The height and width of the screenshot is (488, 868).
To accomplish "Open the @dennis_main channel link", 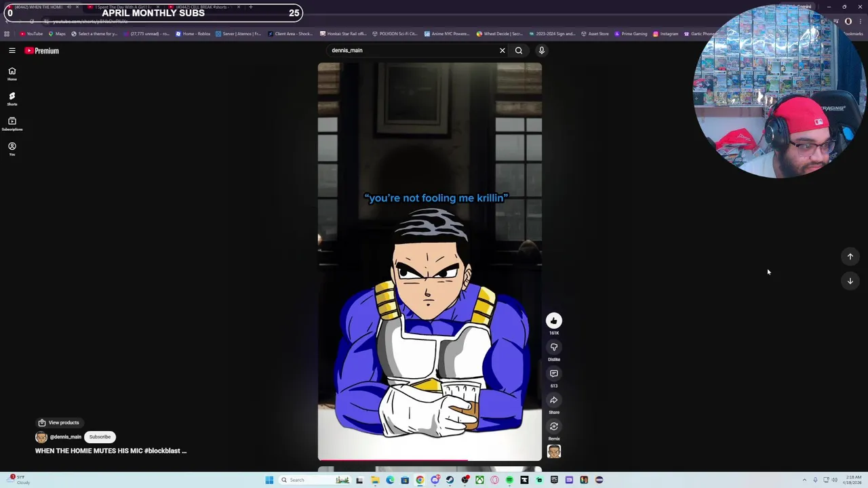I will click(x=66, y=436).
